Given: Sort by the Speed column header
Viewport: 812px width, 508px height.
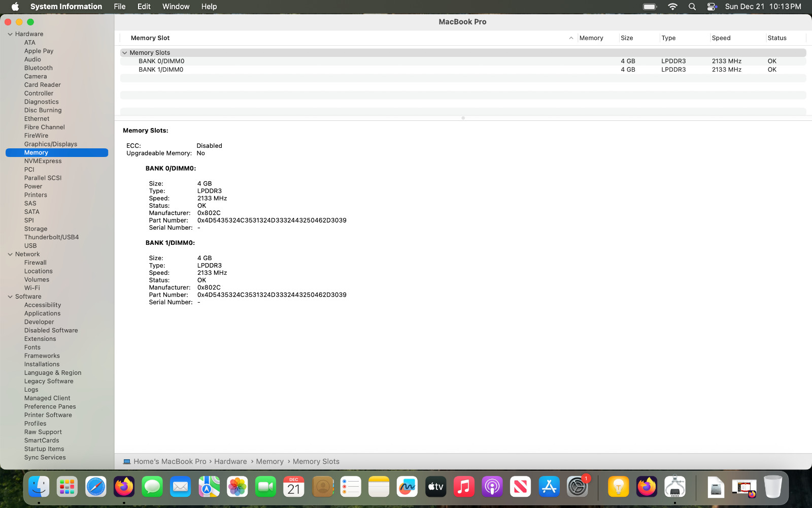Looking at the screenshot, I should [737, 38].
